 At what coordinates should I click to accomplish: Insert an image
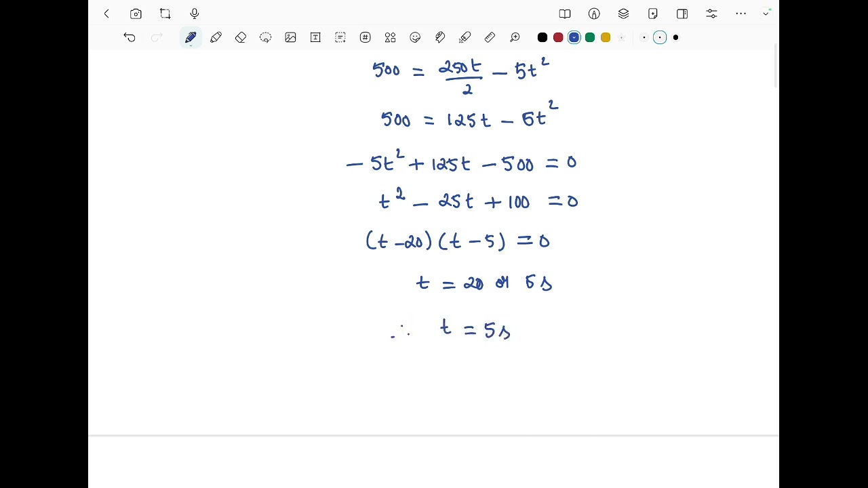[290, 37]
